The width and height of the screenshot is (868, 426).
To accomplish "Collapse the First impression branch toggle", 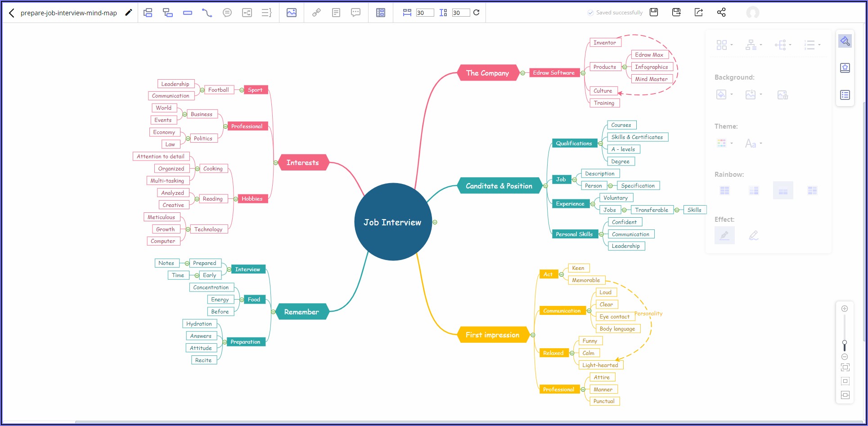I will (533, 335).
